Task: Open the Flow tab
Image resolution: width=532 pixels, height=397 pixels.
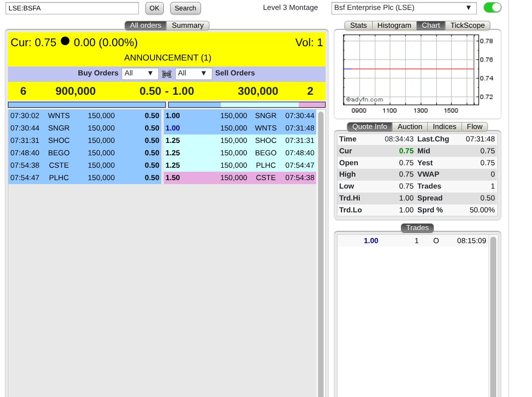Action: click(x=474, y=127)
